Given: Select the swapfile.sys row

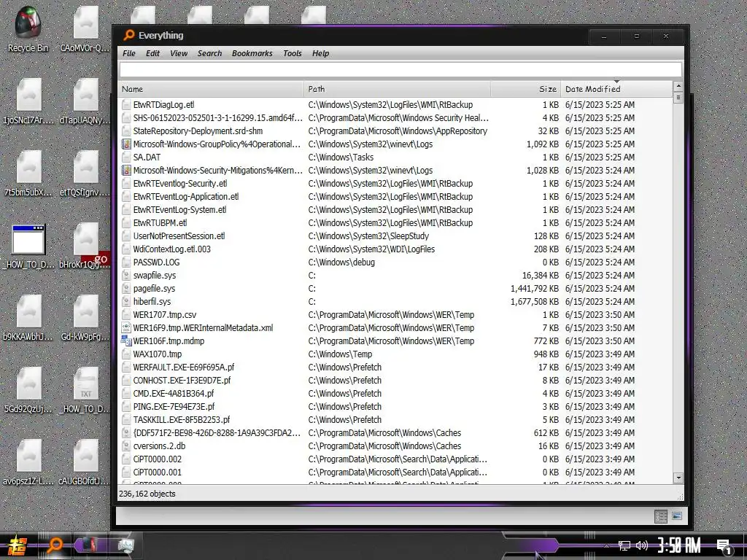Looking at the screenshot, I should tap(395, 275).
